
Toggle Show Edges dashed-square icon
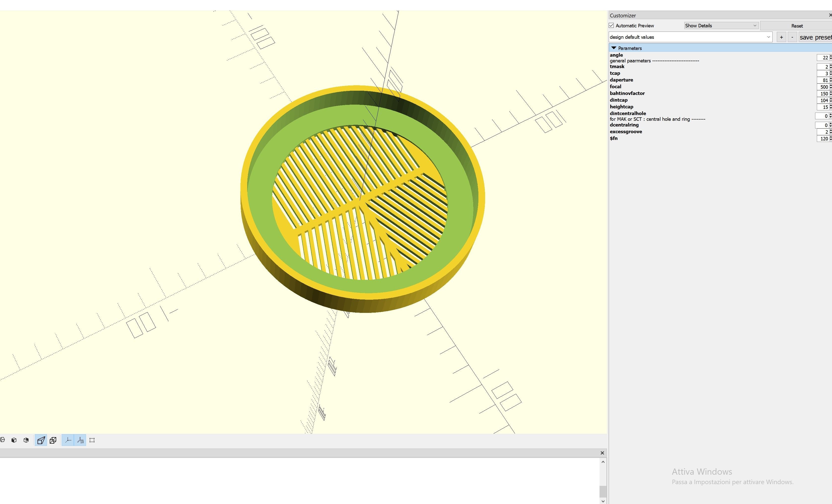coord(92,440)
